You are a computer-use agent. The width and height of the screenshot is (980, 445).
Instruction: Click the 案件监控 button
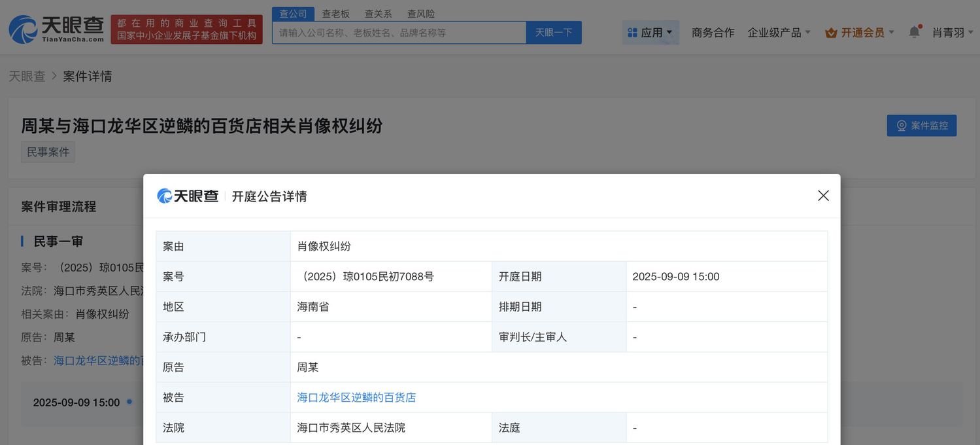click(922, 126)
